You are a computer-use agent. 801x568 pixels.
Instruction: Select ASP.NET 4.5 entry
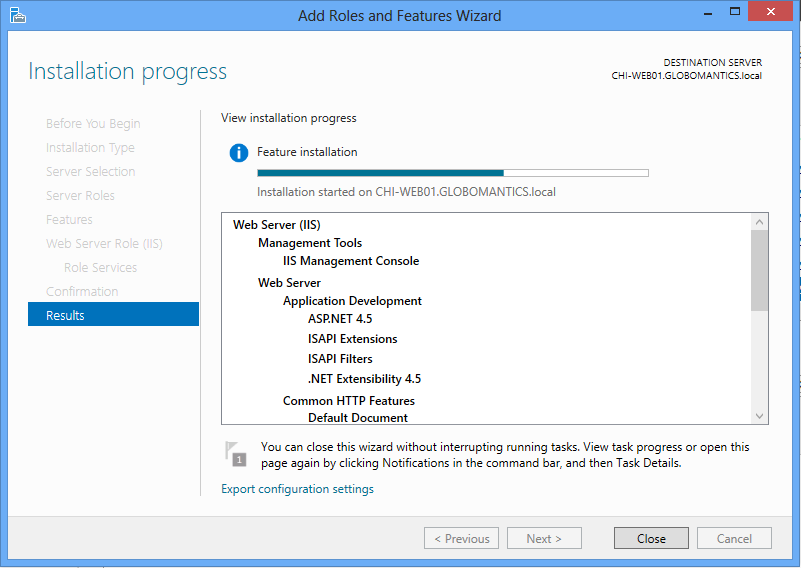[340, 319]
